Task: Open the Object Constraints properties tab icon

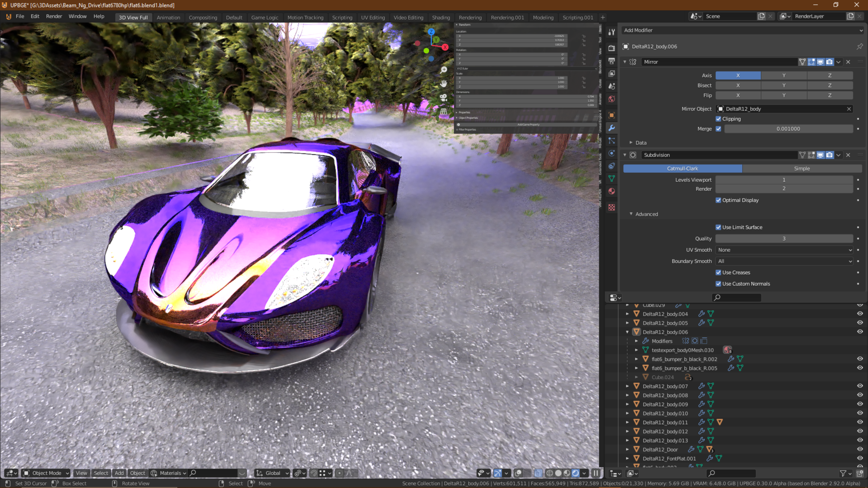Action: pyautogui.click(x=612, y=166)
